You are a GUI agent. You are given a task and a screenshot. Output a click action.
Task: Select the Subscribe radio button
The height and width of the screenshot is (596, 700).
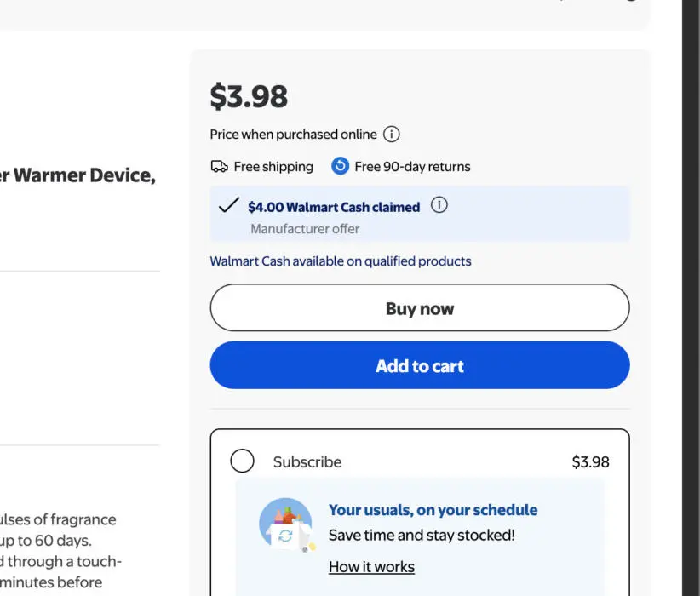click(243, 461)
